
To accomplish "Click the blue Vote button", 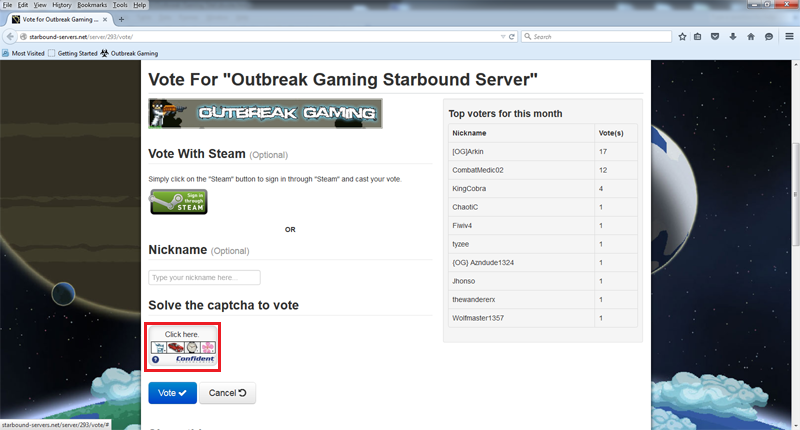I will [x=172, y=393].
